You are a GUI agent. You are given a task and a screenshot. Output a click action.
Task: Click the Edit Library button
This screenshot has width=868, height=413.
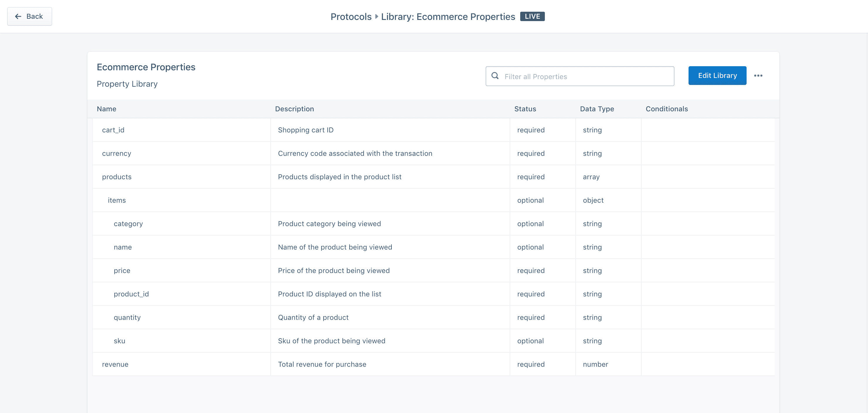click(x=717, y=75)
